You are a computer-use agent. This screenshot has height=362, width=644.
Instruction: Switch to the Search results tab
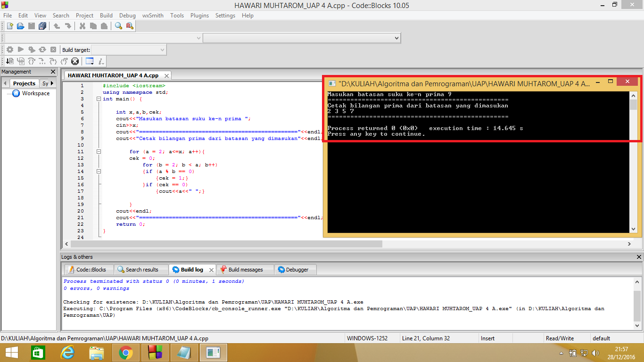pos(141,270)
